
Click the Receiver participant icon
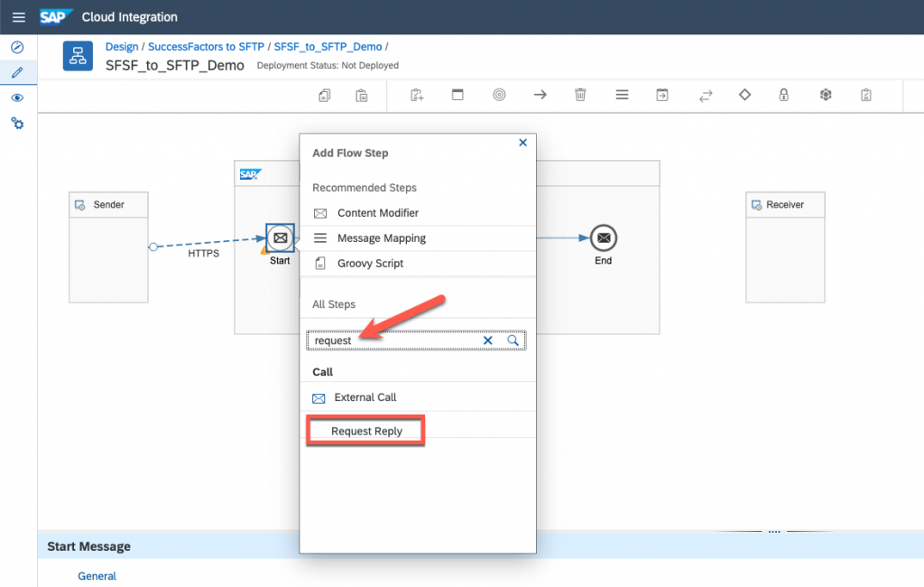point(756,205)
